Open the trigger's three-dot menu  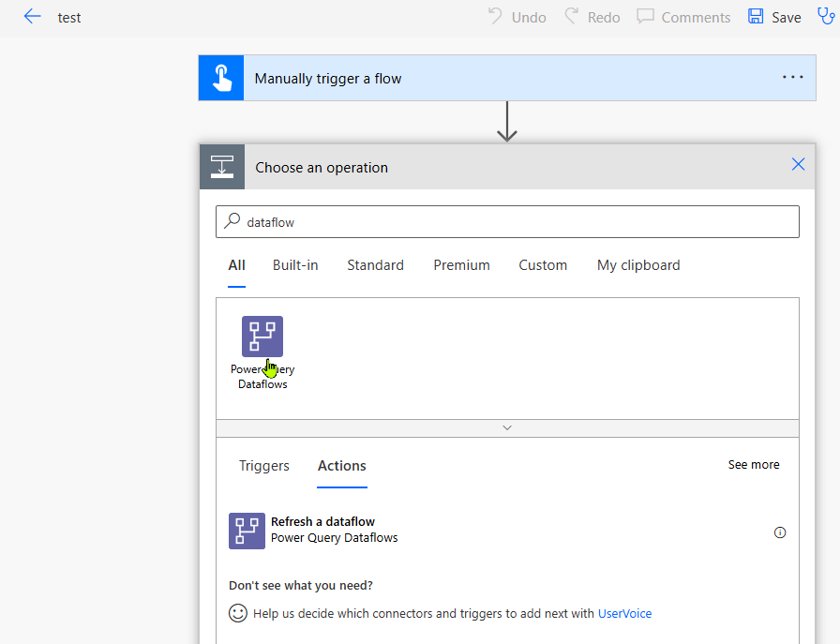[x=792, y=77]
